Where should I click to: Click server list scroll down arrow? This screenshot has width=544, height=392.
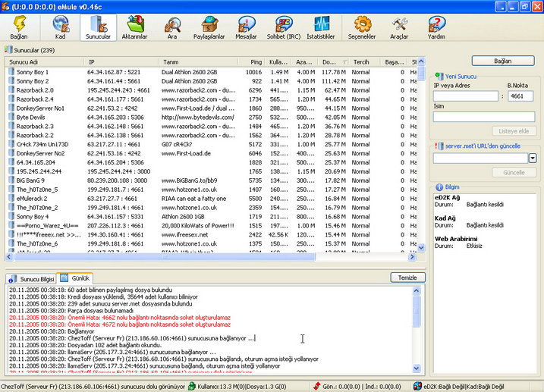(421, 248)
